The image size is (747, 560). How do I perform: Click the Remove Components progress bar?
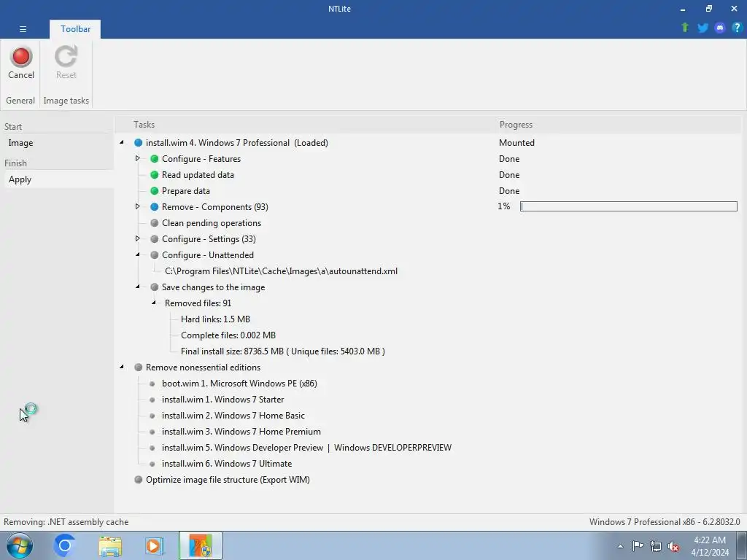[628, 206]
